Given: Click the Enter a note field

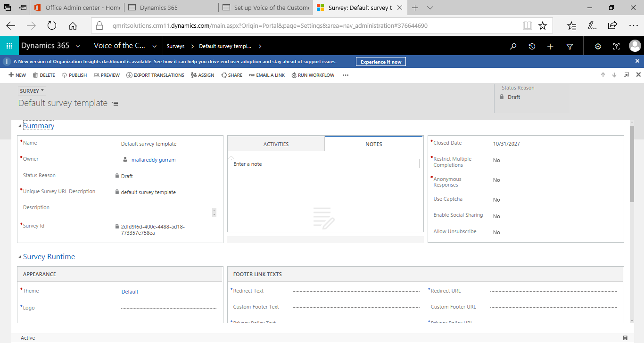Looking at the screenshot, I should click(325, 164).
